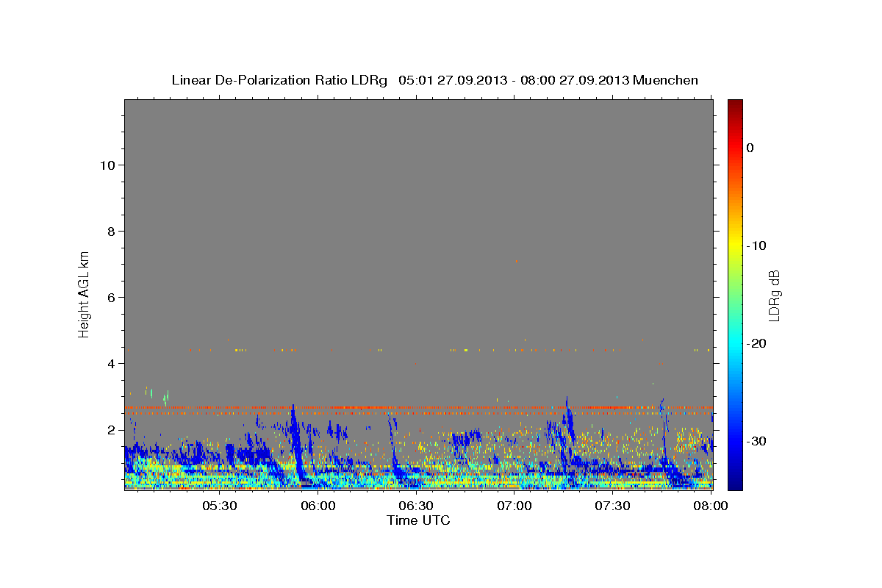The height and width of the screenshot is (588, 882).
Task: Click the colorbar value -20
Action: (757, 343)
